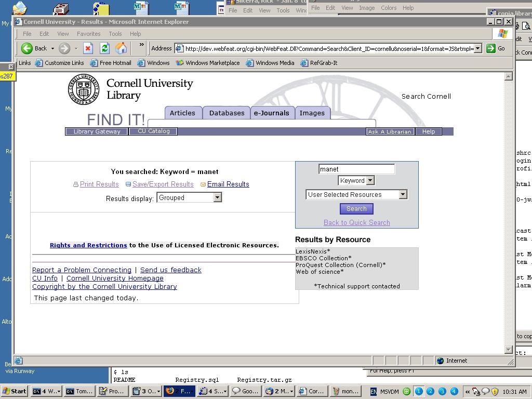Click the Help button in purple bar
Screen dimensions: 532x399
(x=429, y=131)
